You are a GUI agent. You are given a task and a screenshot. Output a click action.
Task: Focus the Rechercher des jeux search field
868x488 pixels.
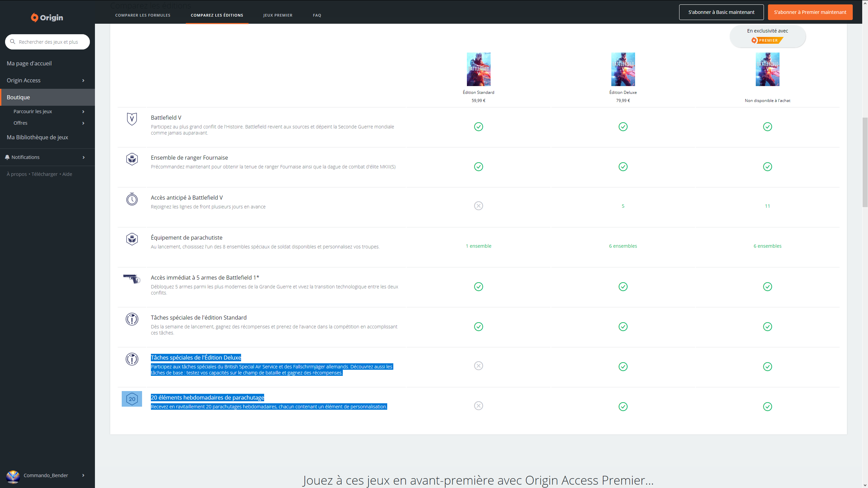coord(47,42)
